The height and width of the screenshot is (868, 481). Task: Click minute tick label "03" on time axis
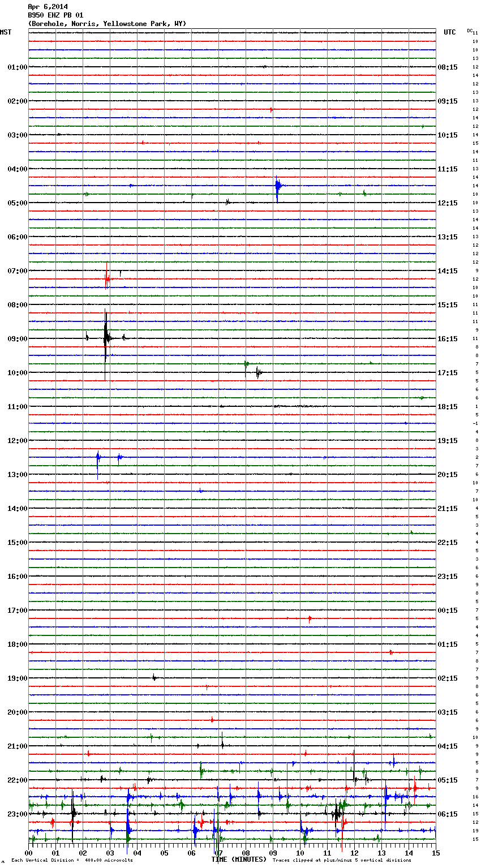coord(110,853)
